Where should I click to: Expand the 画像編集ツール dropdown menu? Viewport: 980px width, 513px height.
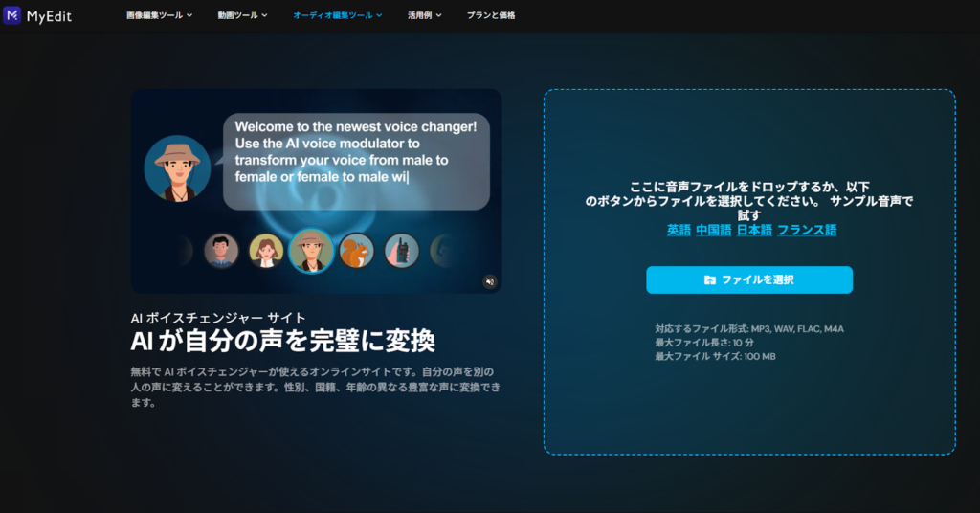tap(159, 16)
